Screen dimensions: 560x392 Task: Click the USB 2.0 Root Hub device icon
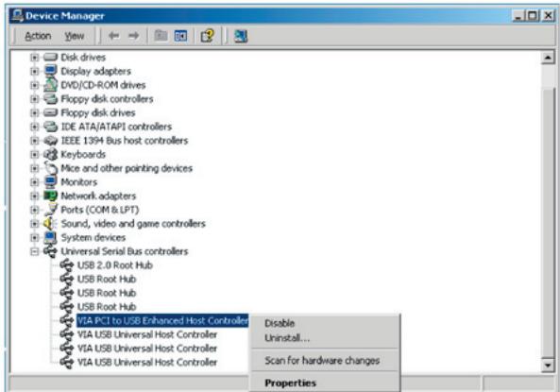tap(67, 265)
